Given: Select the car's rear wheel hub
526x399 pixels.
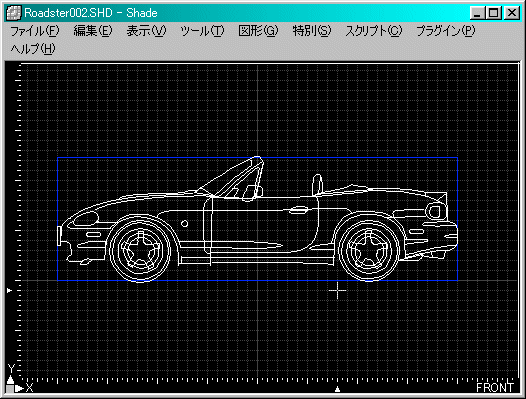Looking at the screenshot, I should 368,249.
